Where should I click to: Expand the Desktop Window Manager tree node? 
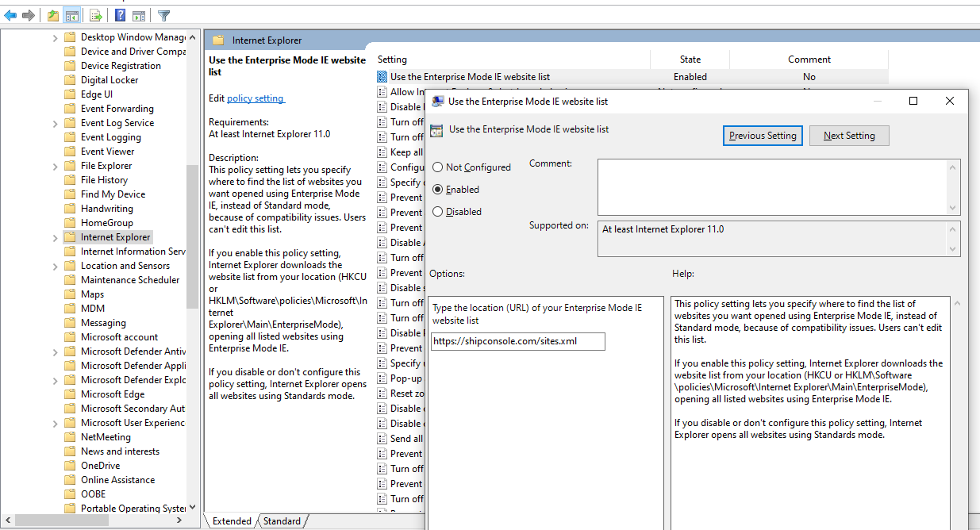(x=55, y=37)
